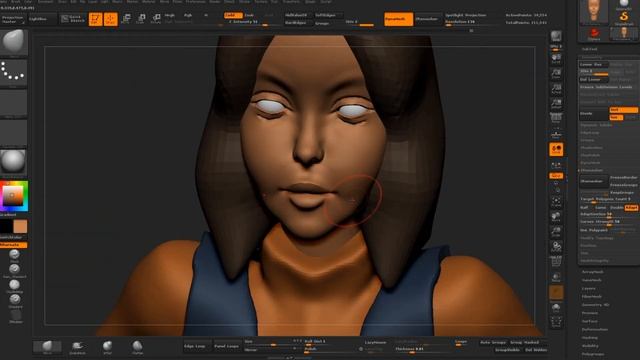
Task: Expand the EdgeLoop section
Action: (590, 133)
